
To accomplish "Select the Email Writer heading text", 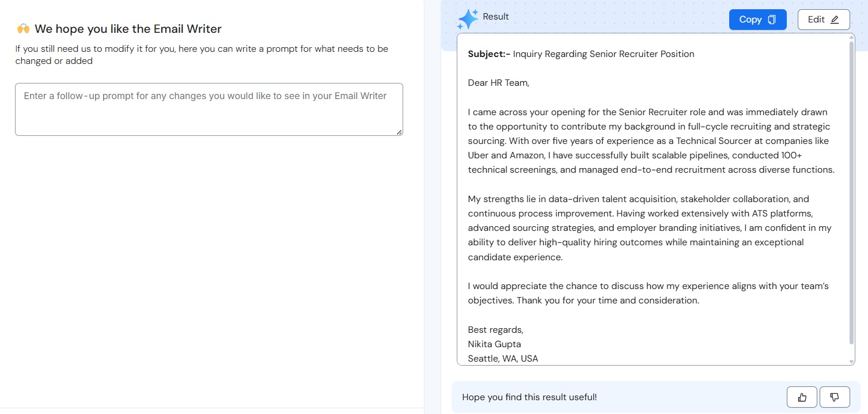I will tap(128, 29).
